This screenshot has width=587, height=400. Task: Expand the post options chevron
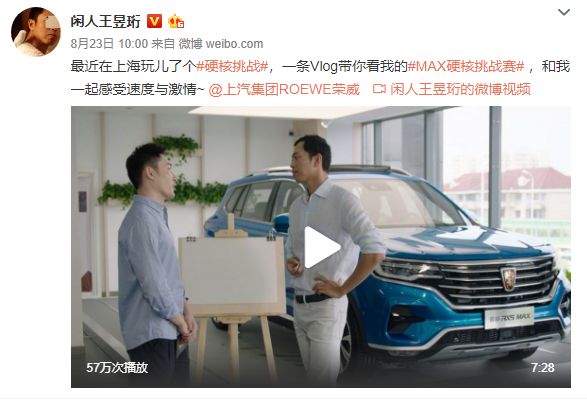tap(564, 12)
